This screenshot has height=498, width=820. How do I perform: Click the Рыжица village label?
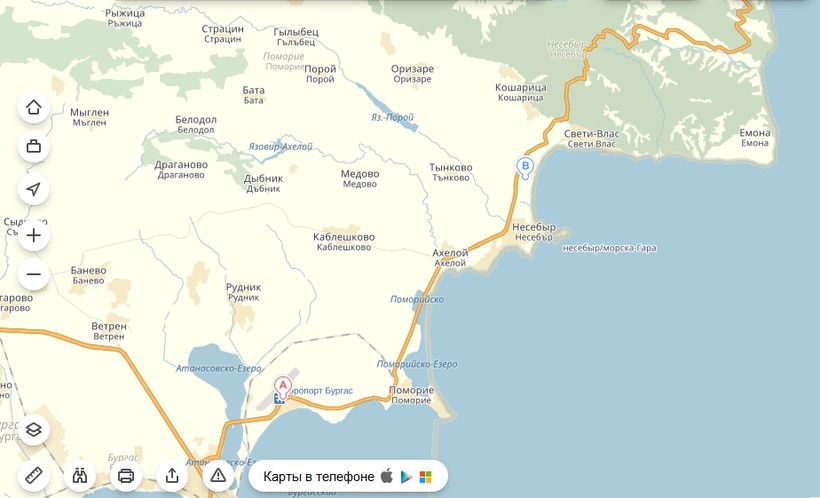coord(124,18)
